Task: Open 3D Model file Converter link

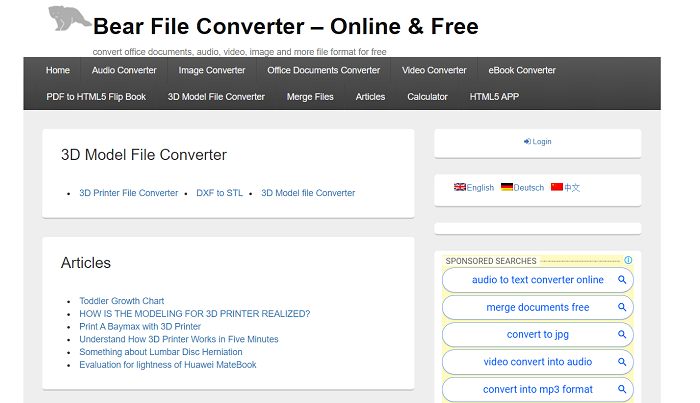Action: pos(308,193)
